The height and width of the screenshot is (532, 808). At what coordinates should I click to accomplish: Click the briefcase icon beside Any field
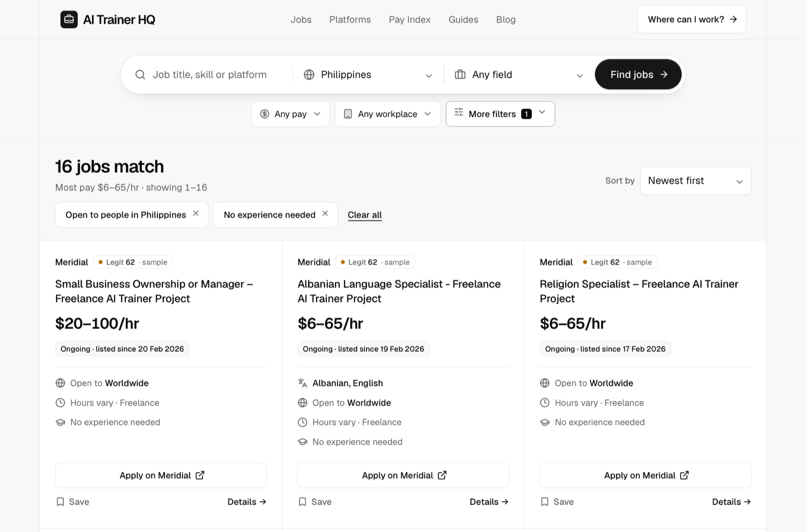[x=460, y=75]
